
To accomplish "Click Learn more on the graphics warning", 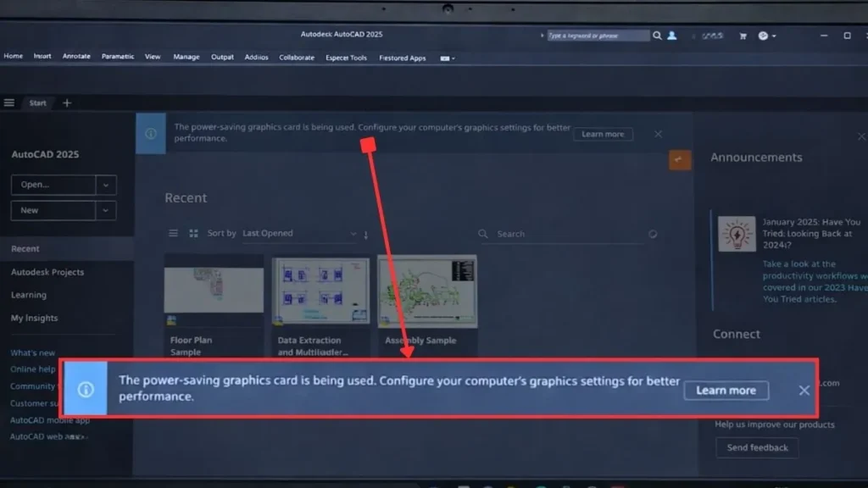I will 726,390.
